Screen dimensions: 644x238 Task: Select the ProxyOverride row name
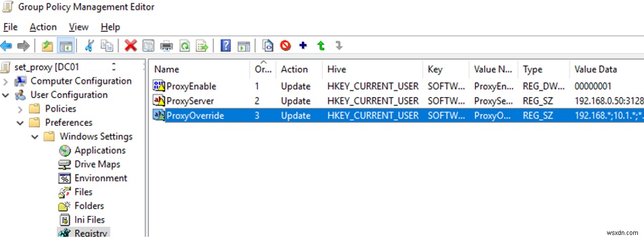pos(195,115)
